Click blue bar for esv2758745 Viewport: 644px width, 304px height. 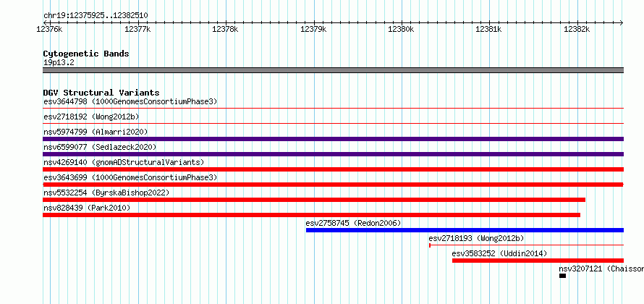[465, 230]
